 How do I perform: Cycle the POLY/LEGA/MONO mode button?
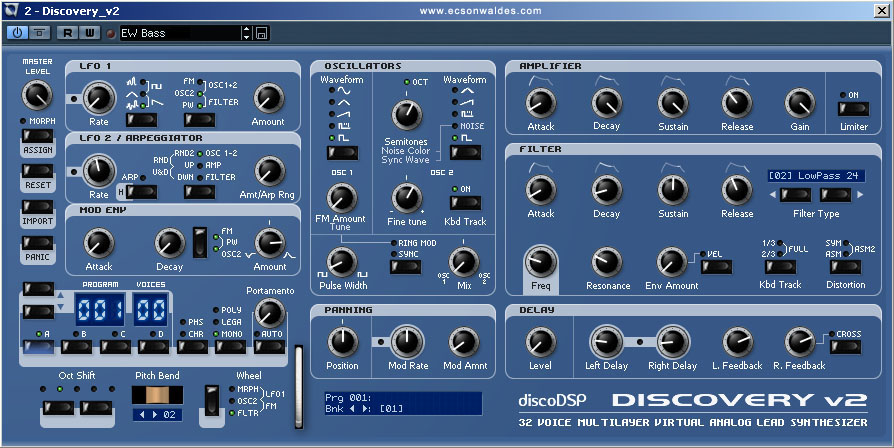[x=230, y=347]
